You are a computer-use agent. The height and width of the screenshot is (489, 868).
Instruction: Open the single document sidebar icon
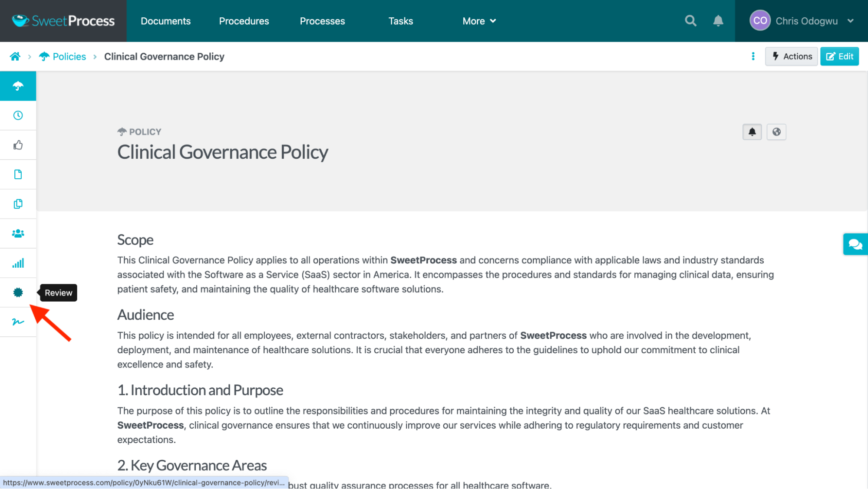pyautogui.click(x=18, y=174)
